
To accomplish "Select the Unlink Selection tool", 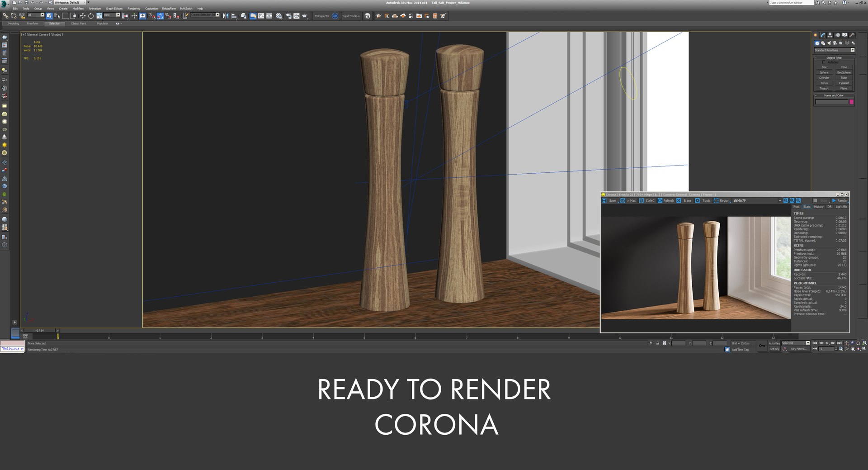I will click(x=14, y=16).
